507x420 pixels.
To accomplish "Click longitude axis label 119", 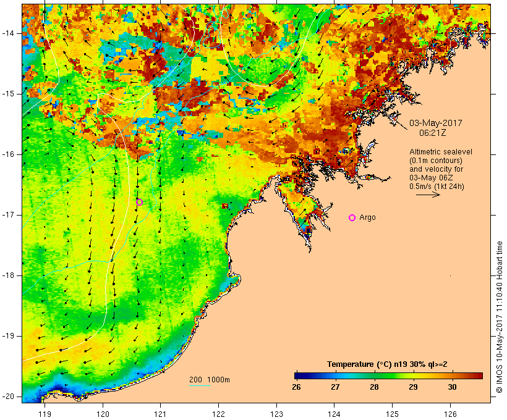I will coord(45,414).
